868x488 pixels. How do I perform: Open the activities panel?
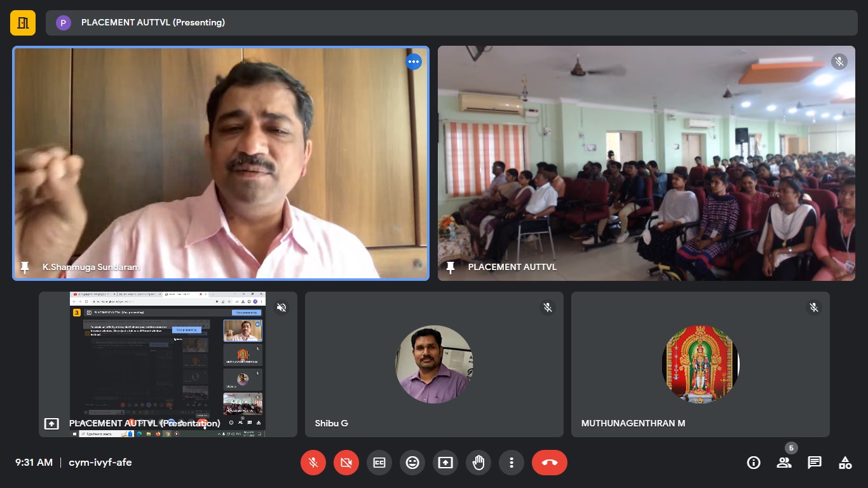click(x=845, y=463)
